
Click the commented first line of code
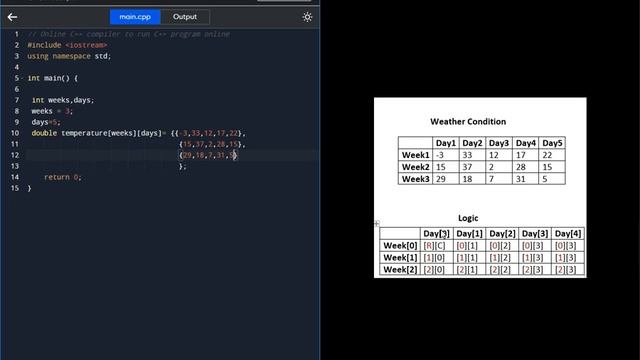(129, 34)
